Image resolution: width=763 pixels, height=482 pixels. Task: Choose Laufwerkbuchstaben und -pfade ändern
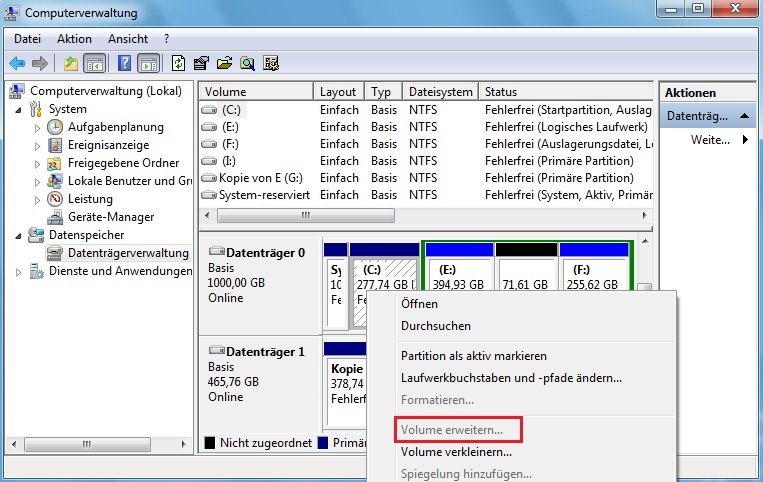(511, 378)
